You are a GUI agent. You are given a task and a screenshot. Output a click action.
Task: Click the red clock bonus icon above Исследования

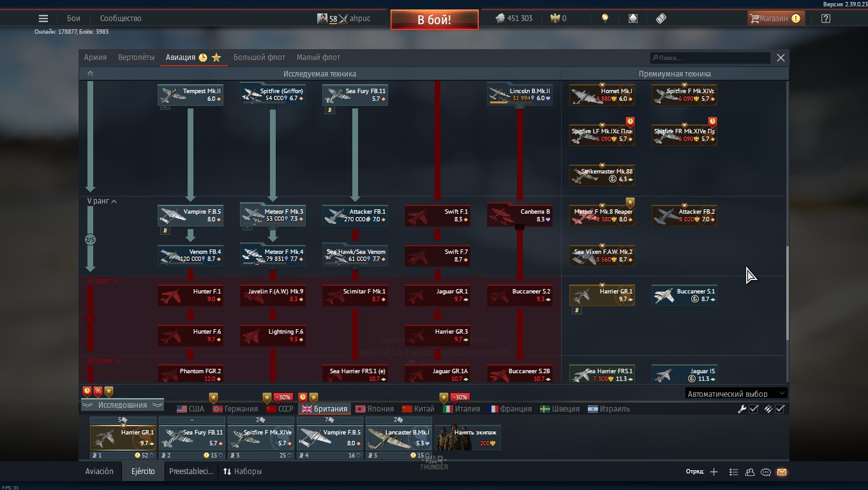pyautogui.click(x=87, y=391)
